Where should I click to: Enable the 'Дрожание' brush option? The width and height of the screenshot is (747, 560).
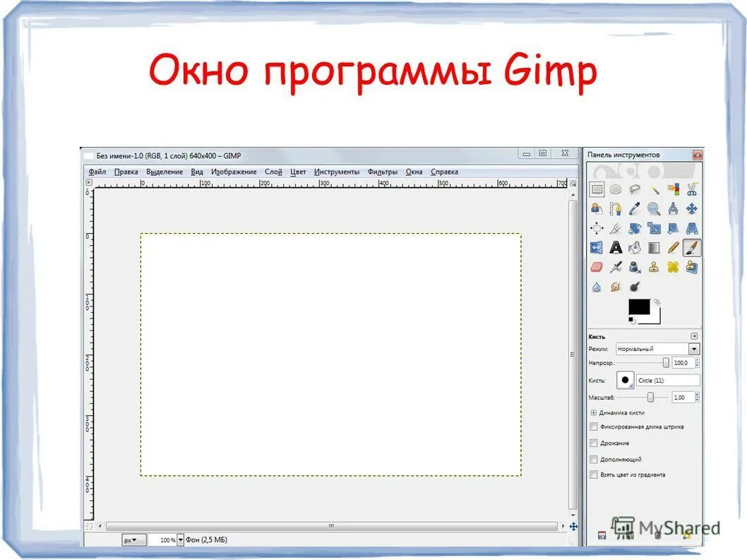593,443
